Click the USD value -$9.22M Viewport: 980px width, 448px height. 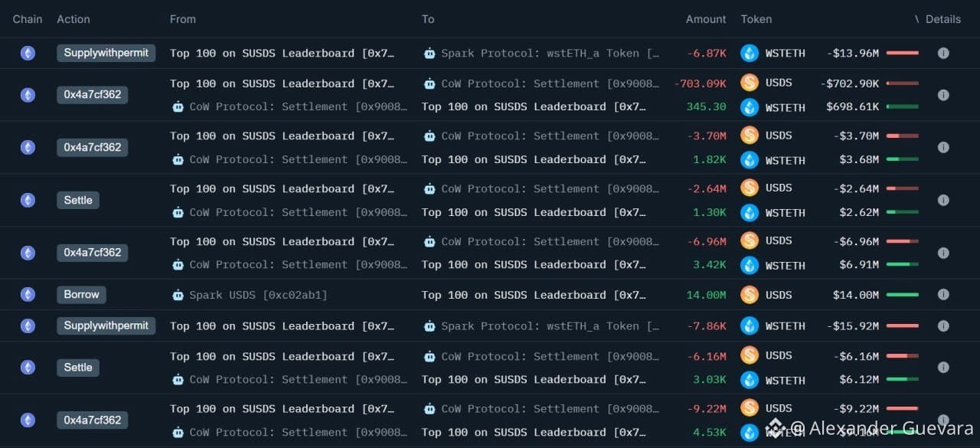coord(856,408)
